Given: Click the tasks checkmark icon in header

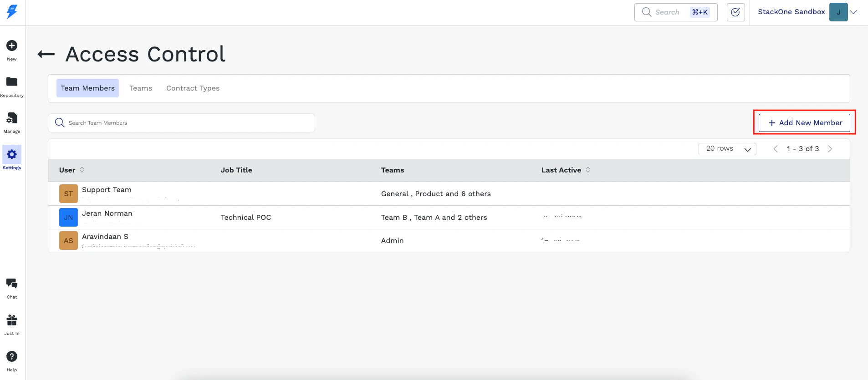Looking at the screenshot, I should 735,12.
